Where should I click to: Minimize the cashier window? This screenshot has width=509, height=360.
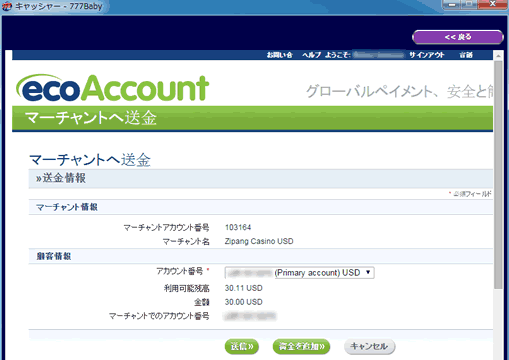pos(452,4)
